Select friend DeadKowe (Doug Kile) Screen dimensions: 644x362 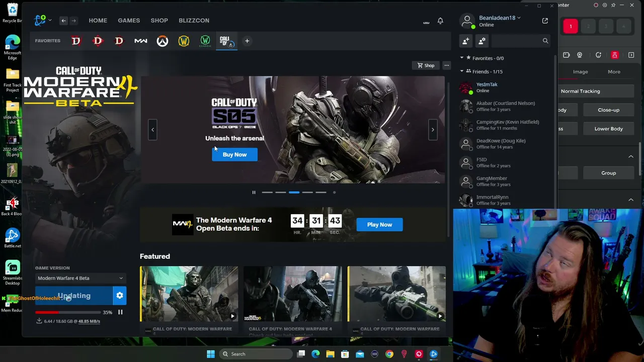click(x=505, y=144)
